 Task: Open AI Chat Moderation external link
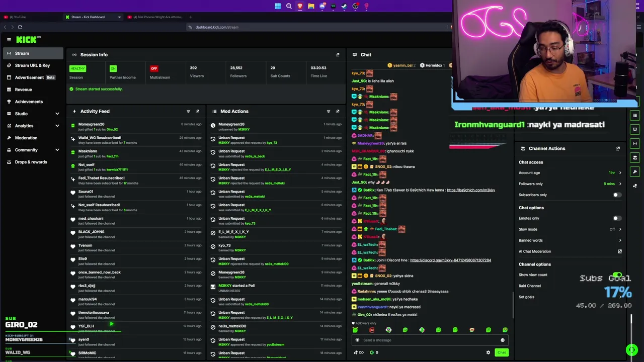pos(620,251)
